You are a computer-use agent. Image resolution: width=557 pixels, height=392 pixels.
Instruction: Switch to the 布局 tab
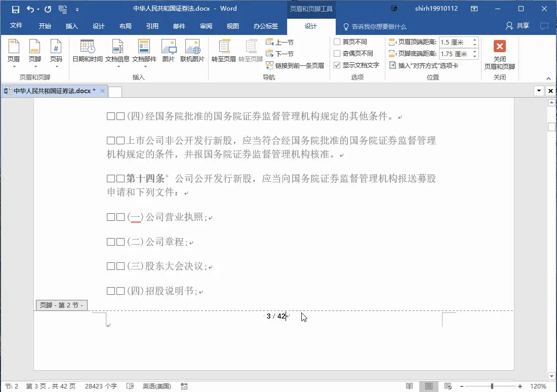point(126,26)
